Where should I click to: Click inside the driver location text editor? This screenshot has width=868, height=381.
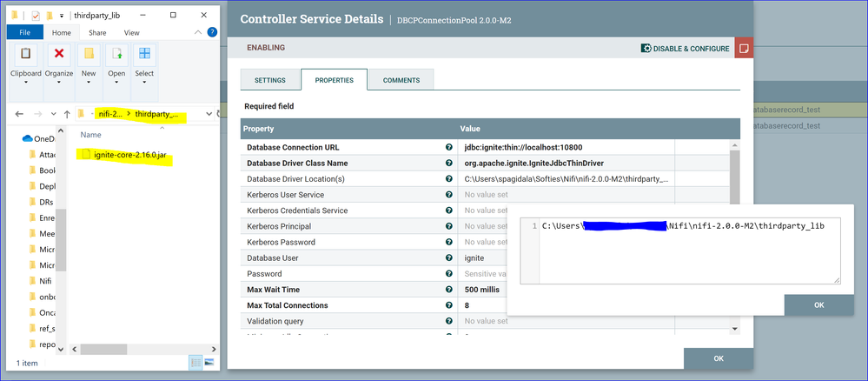click(x=689, y=251)
